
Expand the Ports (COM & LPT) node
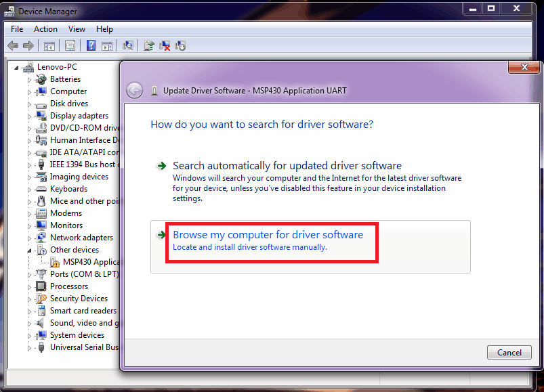click(30, 274)
